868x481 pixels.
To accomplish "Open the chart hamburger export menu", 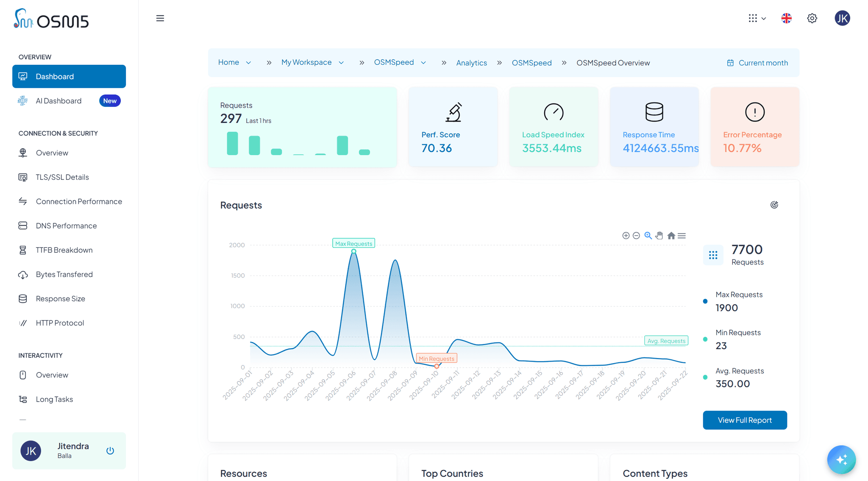I will pyautogui.click(x=682, y=236).
